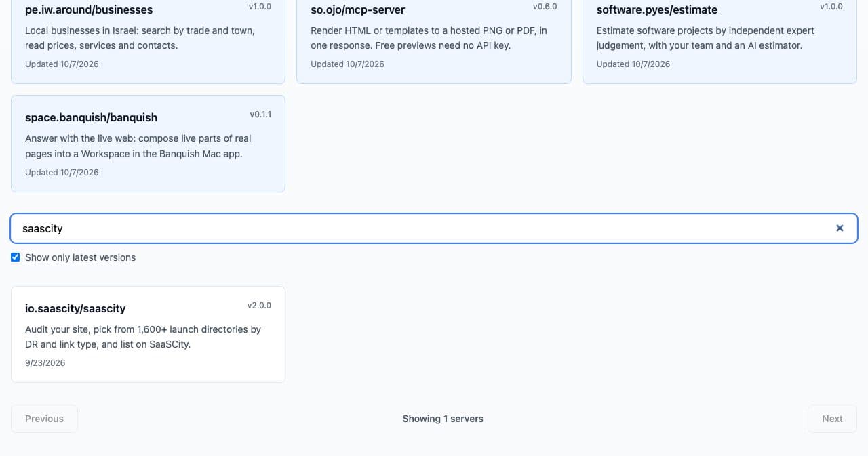
Task: Uncheck the Show only latest versions checkbox
Action: (16, 257)
